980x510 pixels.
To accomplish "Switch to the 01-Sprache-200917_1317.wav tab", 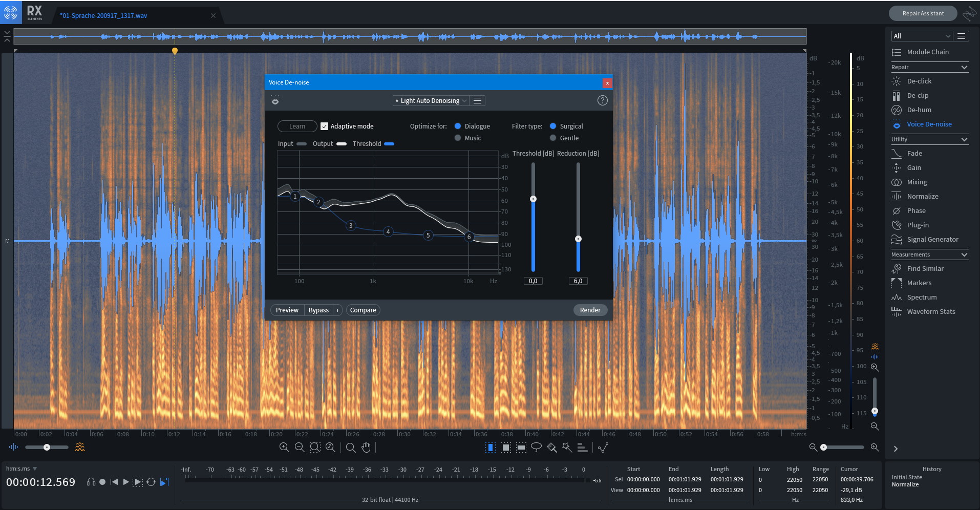I will point(103,15).
